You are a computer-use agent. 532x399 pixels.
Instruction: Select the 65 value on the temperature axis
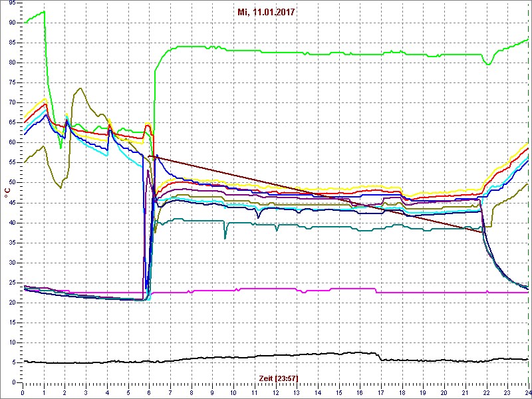coord(12,123)
